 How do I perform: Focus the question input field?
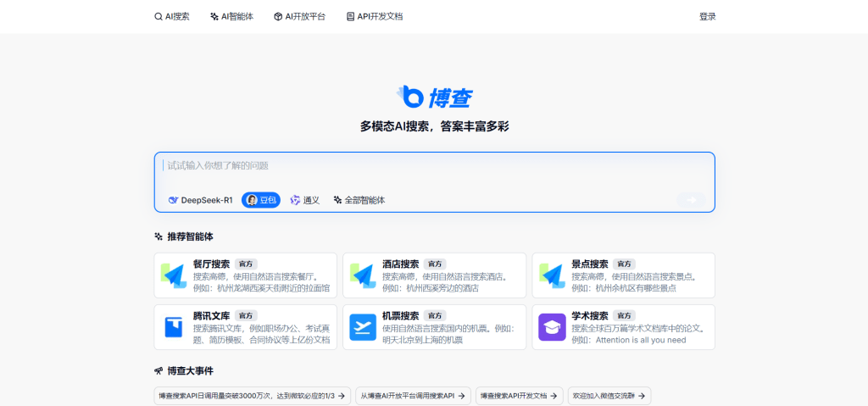tap(435, 165)
